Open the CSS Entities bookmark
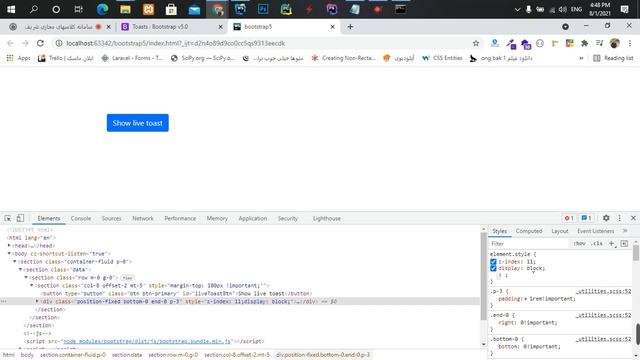Image resolution: width=640 pixels, height=360 pixels. point(442,58)
